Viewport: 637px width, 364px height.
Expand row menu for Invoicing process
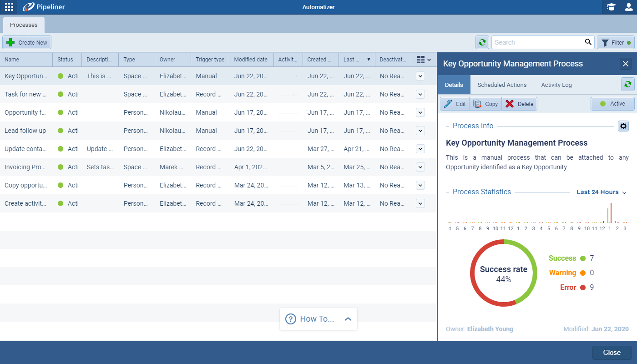420,167
